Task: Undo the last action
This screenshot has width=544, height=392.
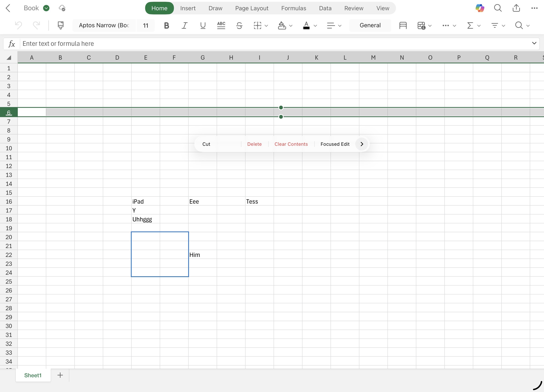Action: click(x=18, y=25)
